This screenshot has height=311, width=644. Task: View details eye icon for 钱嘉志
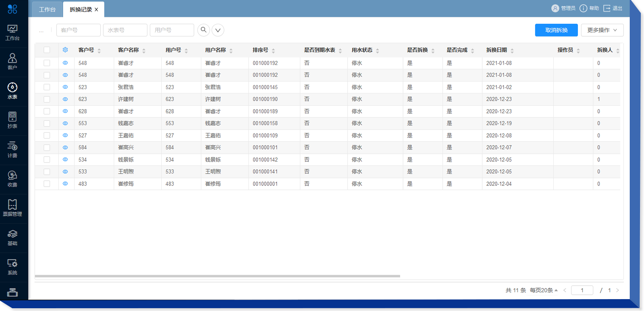(65, 123)
